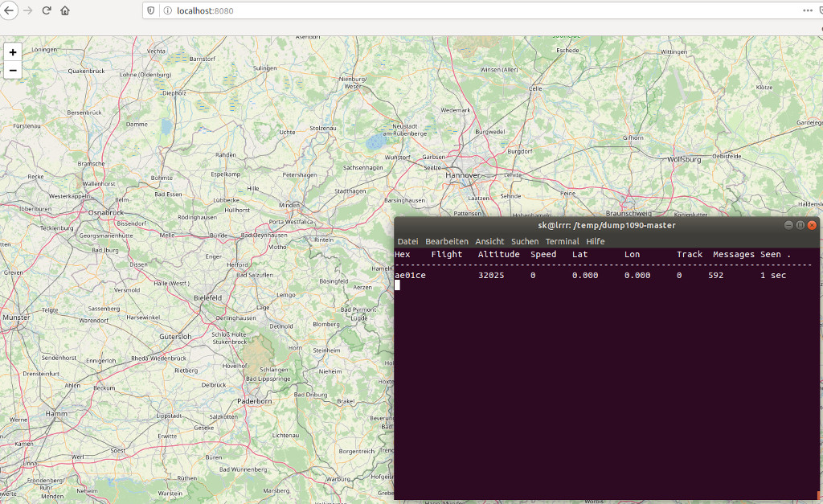This screenshot has width=823, height=504.
Task: Go back with browser back arrow
Action: (9, 10)
